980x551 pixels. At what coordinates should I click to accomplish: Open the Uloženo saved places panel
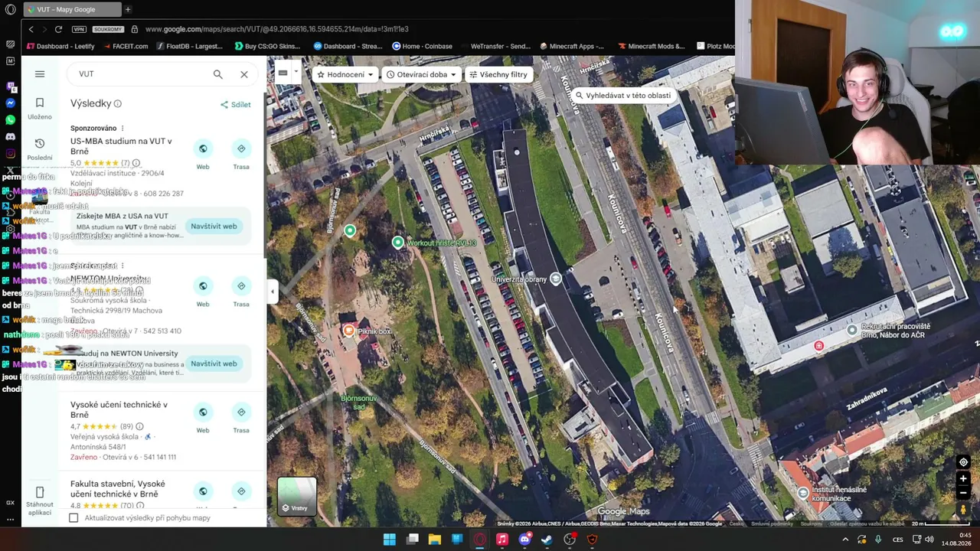[40, 109]
